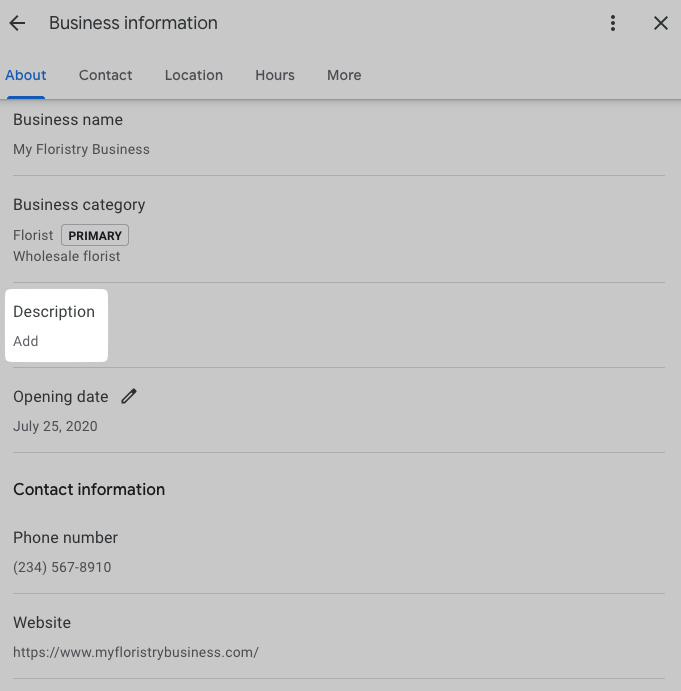Viewport: 681px width, 691px height.
Task: Open the Contact tab
Action: click(106, 75)
